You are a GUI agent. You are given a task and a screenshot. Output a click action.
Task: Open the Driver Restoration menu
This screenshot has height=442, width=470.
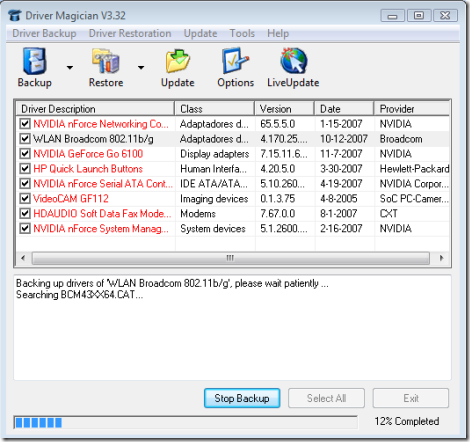point(130,33)
